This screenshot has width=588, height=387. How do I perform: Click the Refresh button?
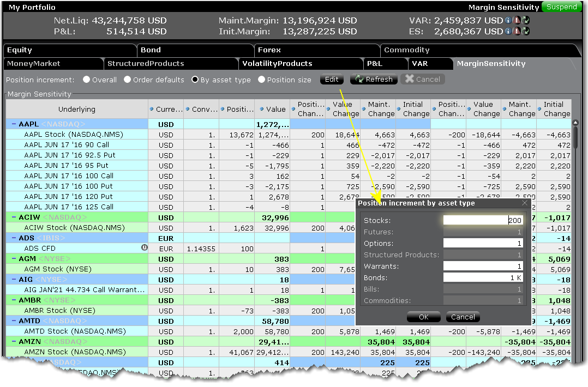[x=374, y=80]
